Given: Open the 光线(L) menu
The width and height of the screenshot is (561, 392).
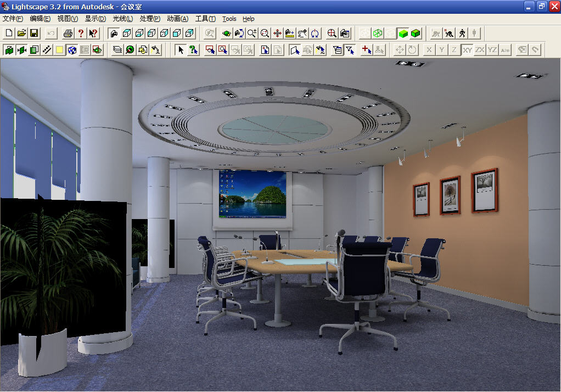Looking at the screenshot, I should coord(122,19).
